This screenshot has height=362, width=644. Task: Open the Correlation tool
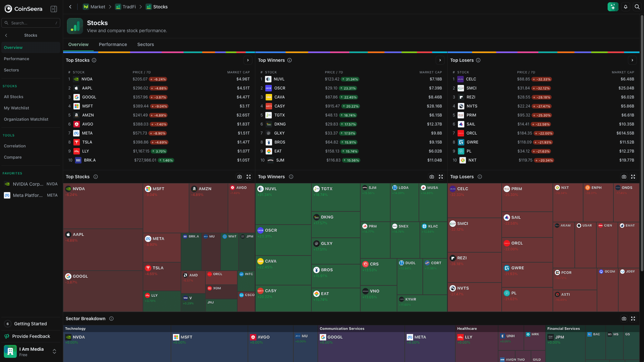pyautogui.click(x=31, y=146)
